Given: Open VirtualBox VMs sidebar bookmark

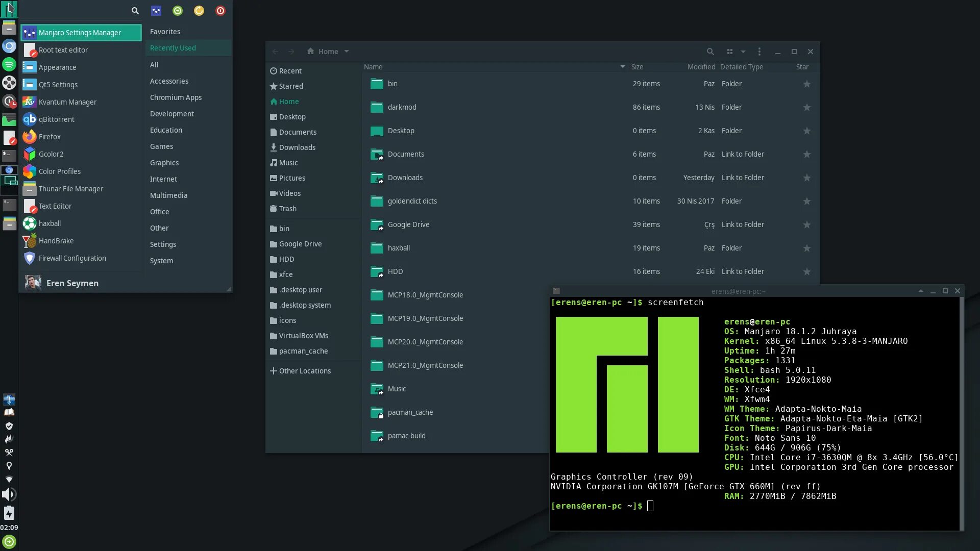Looking at the screenshot, I should (313, 336).
